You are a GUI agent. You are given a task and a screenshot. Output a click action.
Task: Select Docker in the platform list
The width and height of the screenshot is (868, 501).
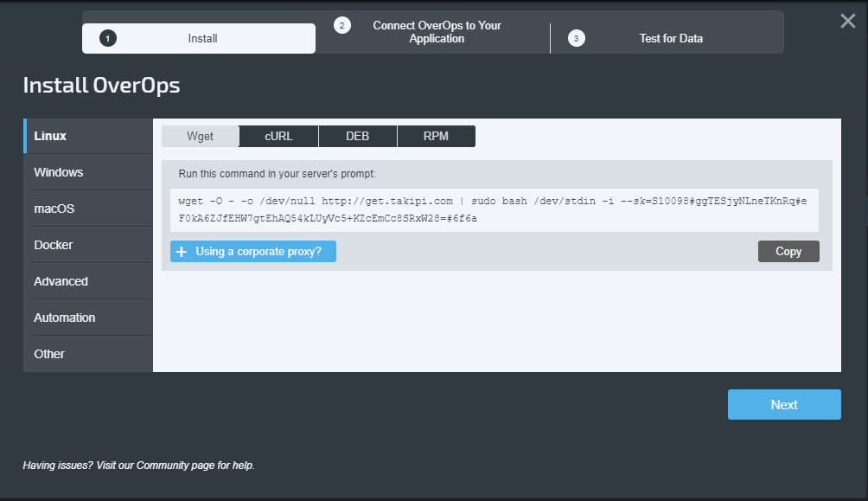point(88,245)
